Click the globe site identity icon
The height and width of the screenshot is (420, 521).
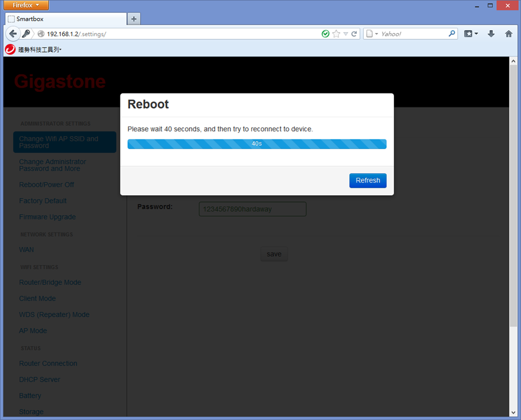click(41, 34)
